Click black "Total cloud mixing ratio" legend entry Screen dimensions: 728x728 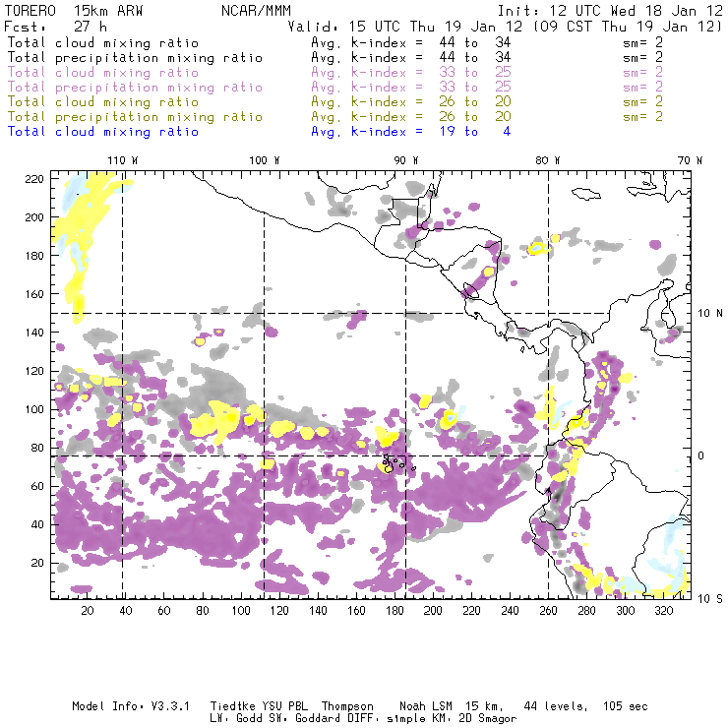click(103, 43)
